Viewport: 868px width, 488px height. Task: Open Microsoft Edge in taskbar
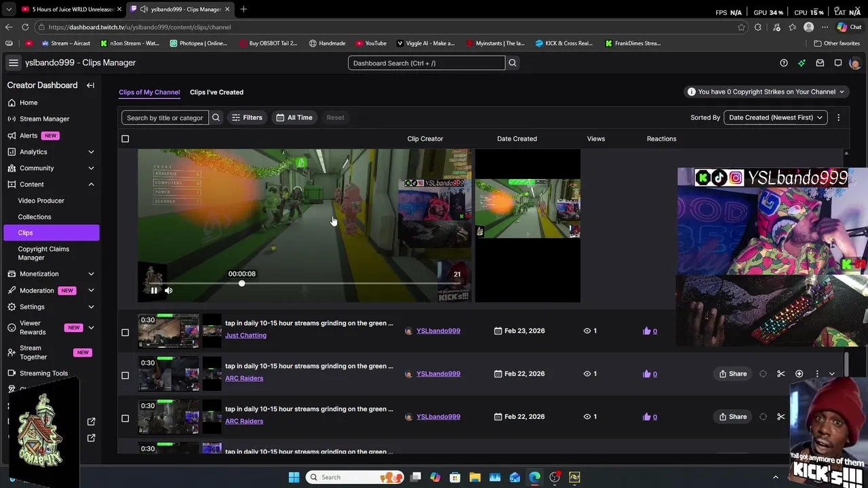[534, 477]
